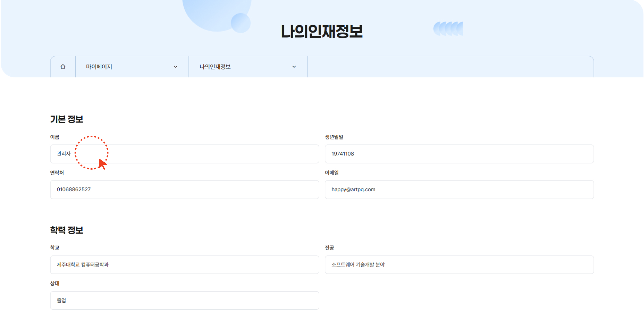
Task: Click the chevron beside 나의인재정보
Action: pyautogui.click(x=294, y=66)
